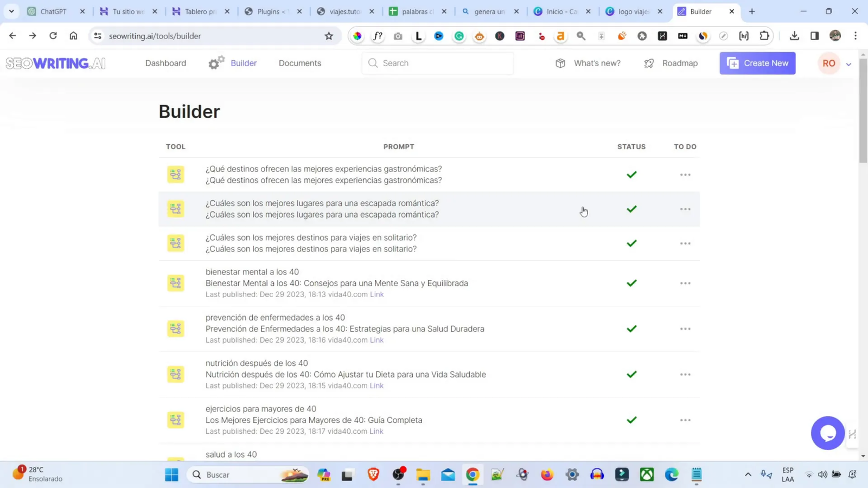Click the Chrome icon in the Windows taskbar
The width and height of the screenshot is (868, 488).
click(x=472, y=474)
